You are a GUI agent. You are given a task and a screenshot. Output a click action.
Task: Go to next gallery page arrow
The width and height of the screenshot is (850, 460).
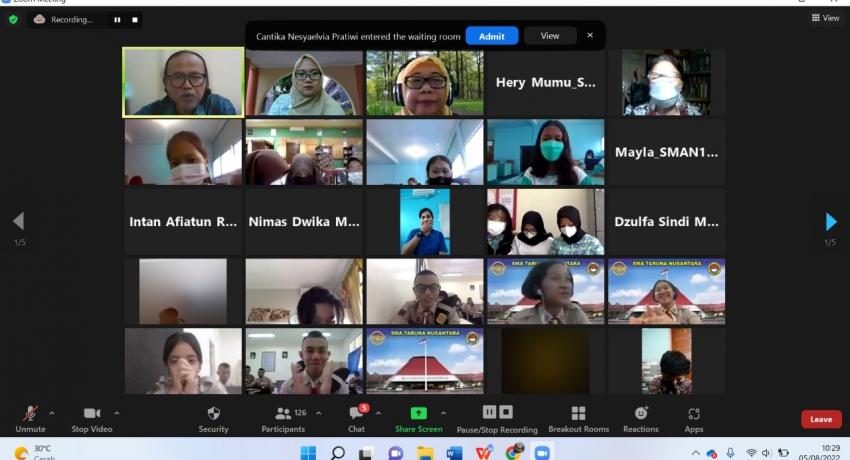[830, 221]
